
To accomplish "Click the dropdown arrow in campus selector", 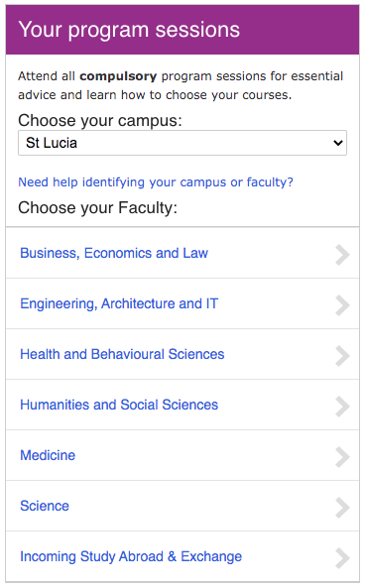I will point(338,143).
